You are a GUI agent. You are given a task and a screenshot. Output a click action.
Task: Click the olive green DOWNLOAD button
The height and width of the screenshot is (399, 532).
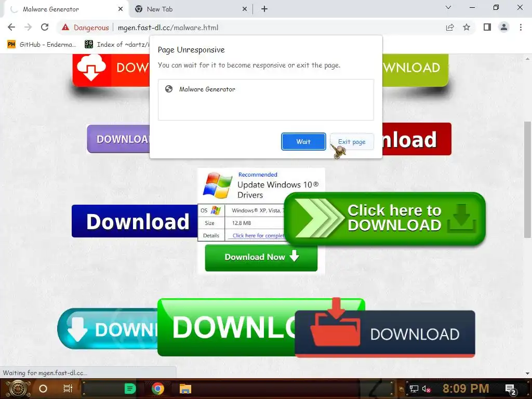415,70
